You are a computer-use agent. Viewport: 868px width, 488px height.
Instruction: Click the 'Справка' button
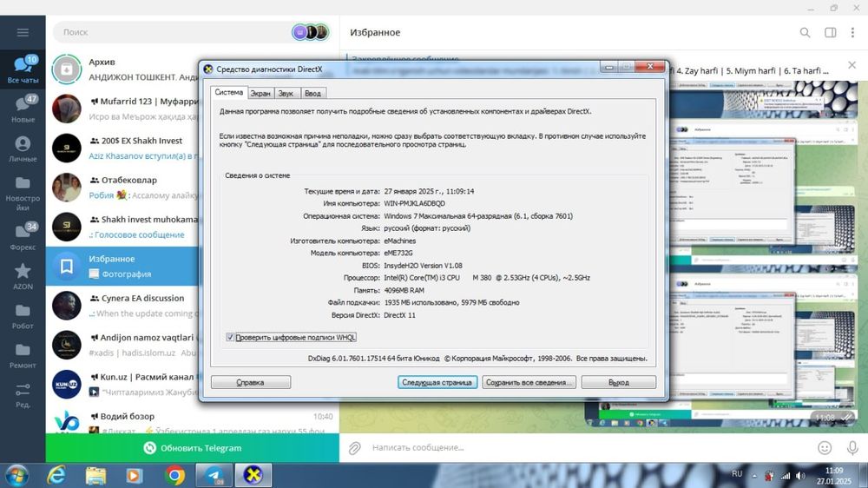coord(250,382)
